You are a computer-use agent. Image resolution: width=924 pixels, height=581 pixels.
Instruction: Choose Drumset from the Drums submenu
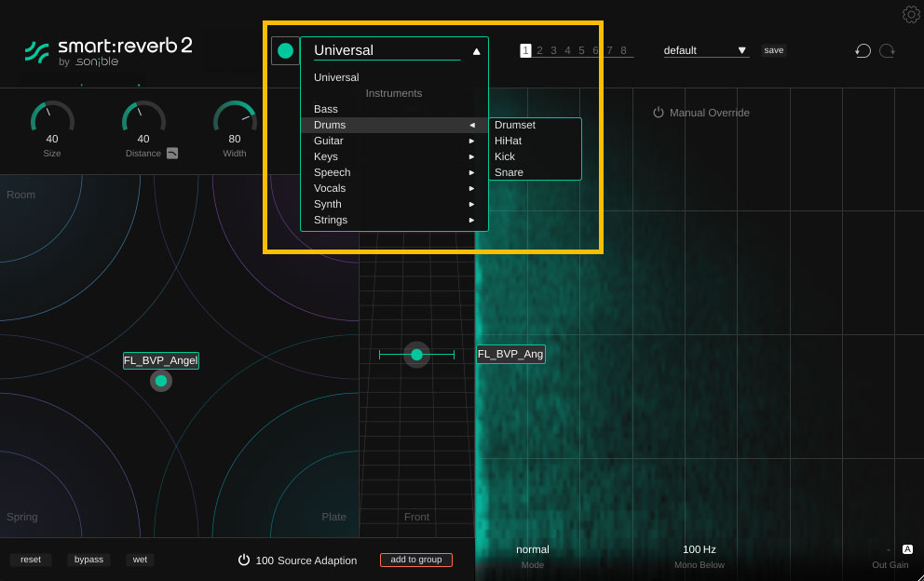pyautogui.click(x=515, y=125)
